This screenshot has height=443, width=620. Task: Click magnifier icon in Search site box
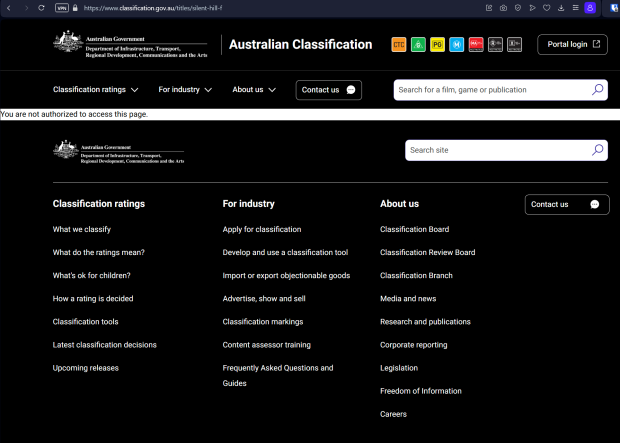597,150
